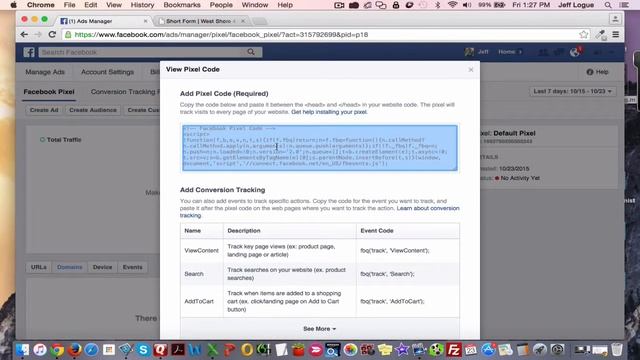This screenshot has width=640, height=360.
Task: Open FileZilla from the Dock
Action: point(453,350)
